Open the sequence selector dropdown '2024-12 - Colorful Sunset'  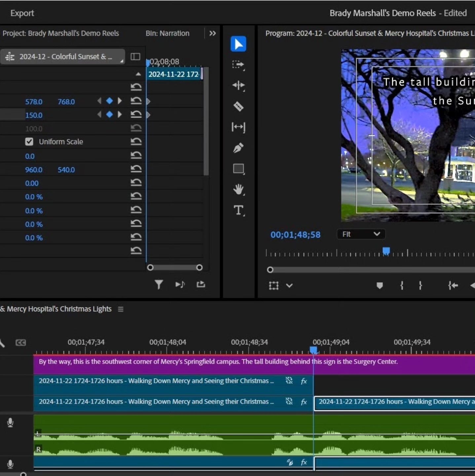pyautogui.click(x=62, y=57)
